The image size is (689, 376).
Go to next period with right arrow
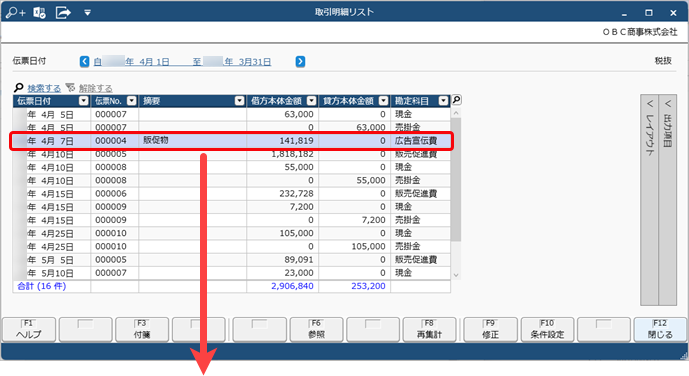(x=300, y=61)
